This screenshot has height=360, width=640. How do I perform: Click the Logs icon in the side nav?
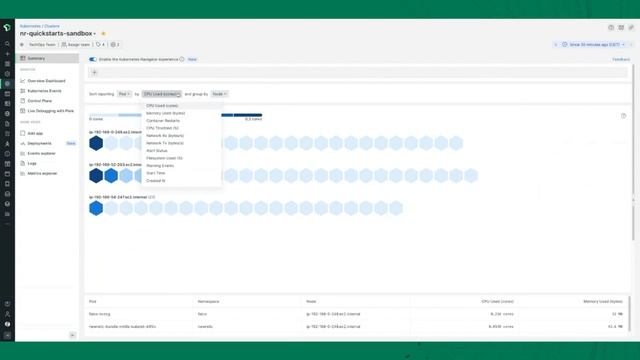point(23,163)
